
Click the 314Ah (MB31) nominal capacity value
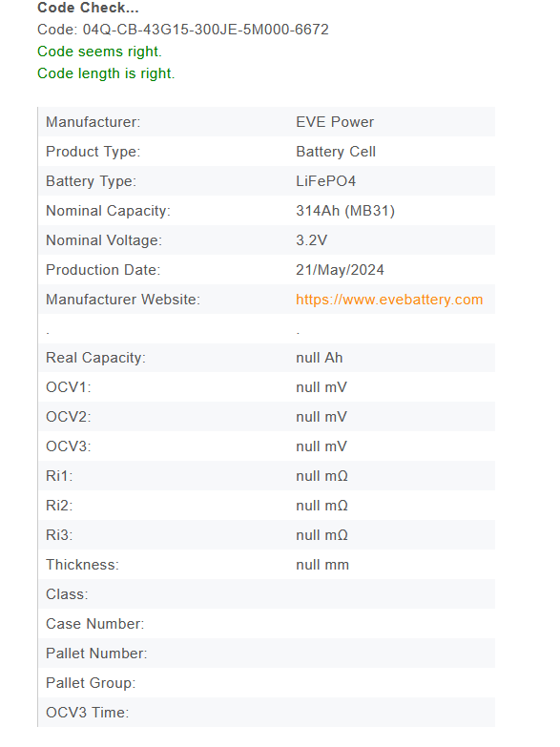(345, 211)
